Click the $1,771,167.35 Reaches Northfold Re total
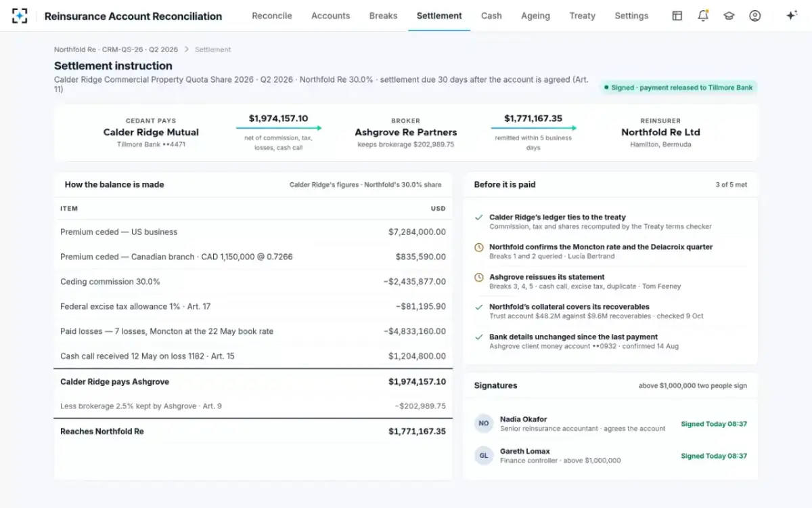Screen dimensions: 812x508 (x=417, y=431)
